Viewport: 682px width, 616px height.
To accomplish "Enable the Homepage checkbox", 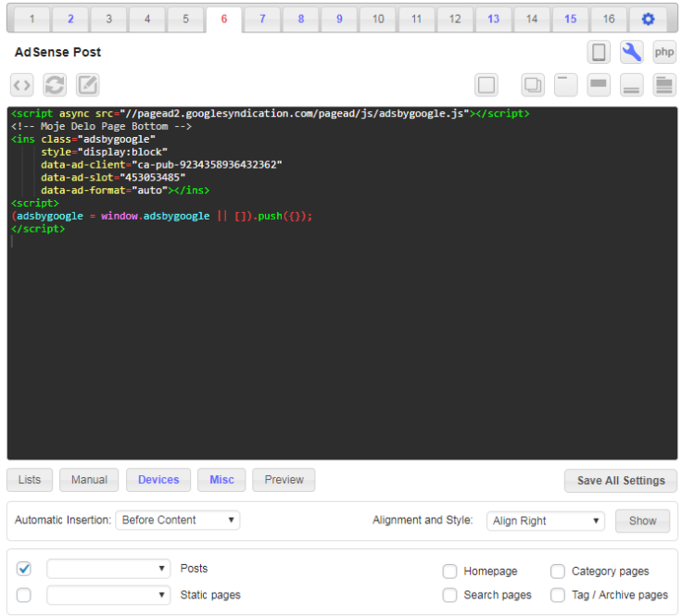I will (449, 572).
